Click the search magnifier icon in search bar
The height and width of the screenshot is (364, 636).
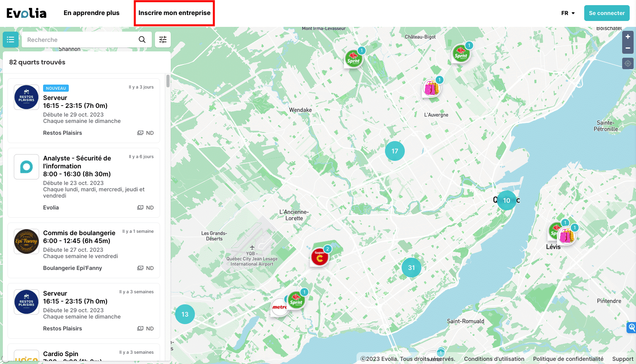tap(142, 40)
